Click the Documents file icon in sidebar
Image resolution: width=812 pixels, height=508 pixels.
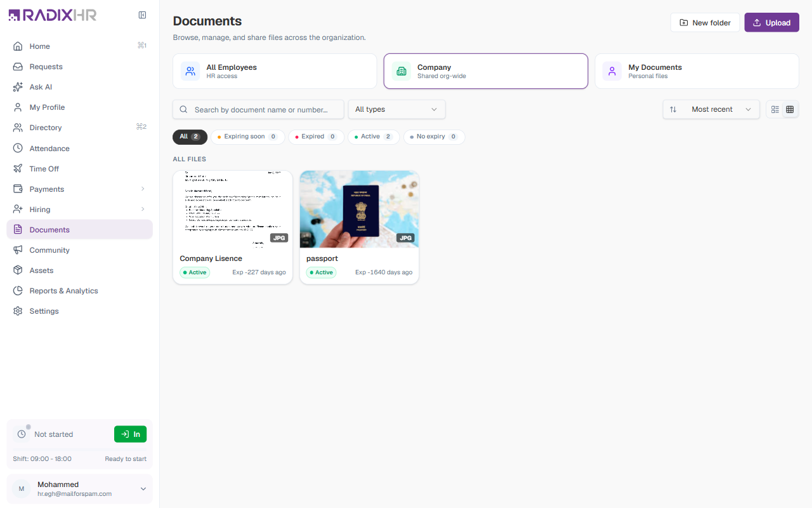click(18, 230)
